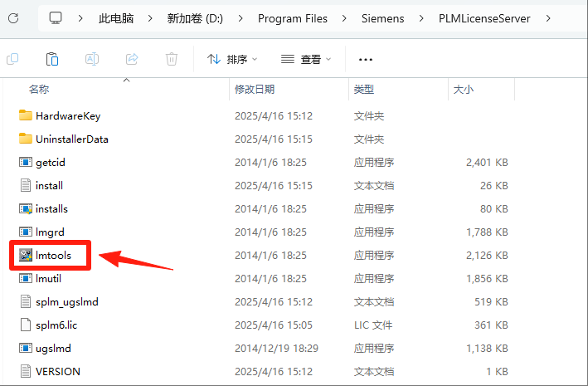The height and width of the screenshot is (386, 588).
Task: Go to 新加卷 (D:) in address bar
Action: pyautogui.click(x=195, y=18)
